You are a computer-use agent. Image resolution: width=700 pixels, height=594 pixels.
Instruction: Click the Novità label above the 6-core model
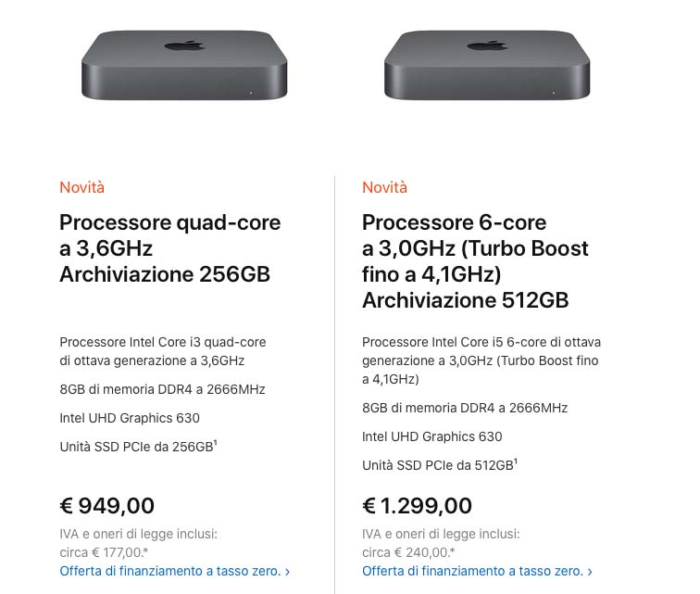click(x=384, y=187)
